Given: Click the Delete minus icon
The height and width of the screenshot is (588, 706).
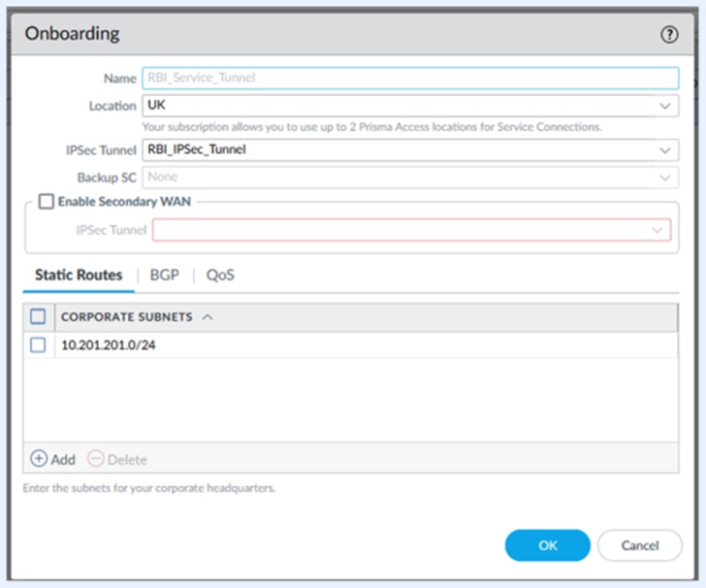Looking at the screenshot, I should [x=95, y=459].
